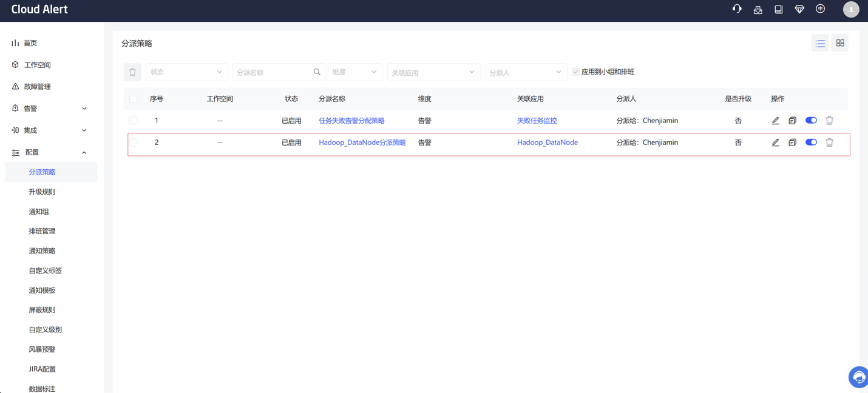Switch to list view layout
This screenshot has height=393, width=868.
pyautogui.click(x=821, y=43)
